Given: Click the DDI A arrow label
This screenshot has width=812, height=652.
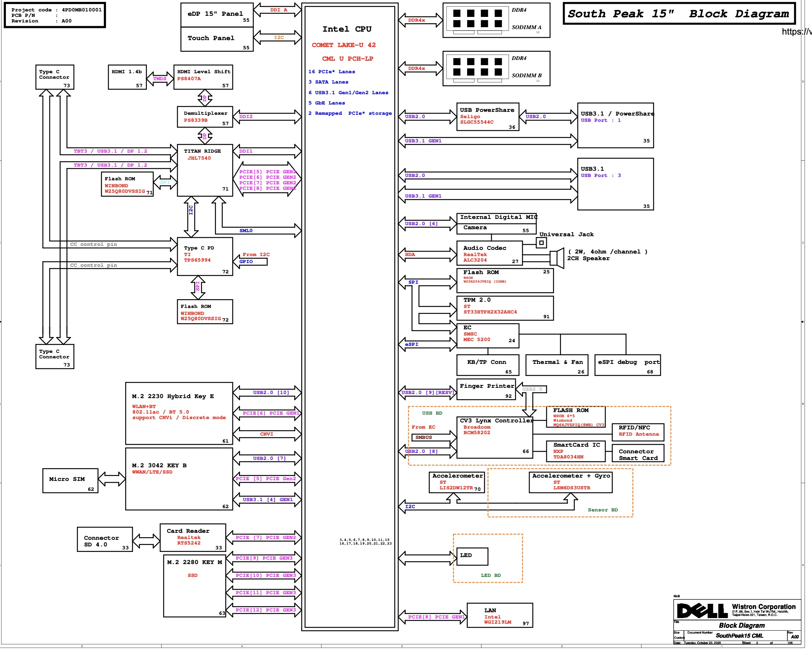Looking at the screenshot, I should pos(278,10).
